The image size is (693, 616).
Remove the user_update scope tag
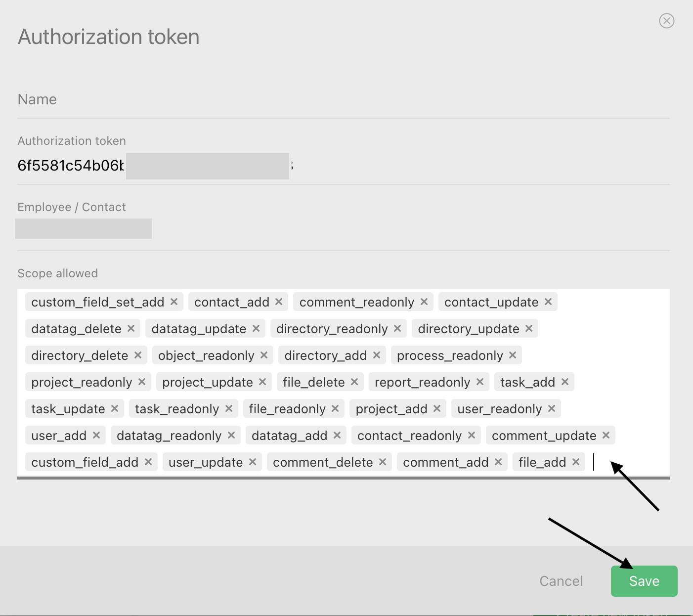pos(253,462)
